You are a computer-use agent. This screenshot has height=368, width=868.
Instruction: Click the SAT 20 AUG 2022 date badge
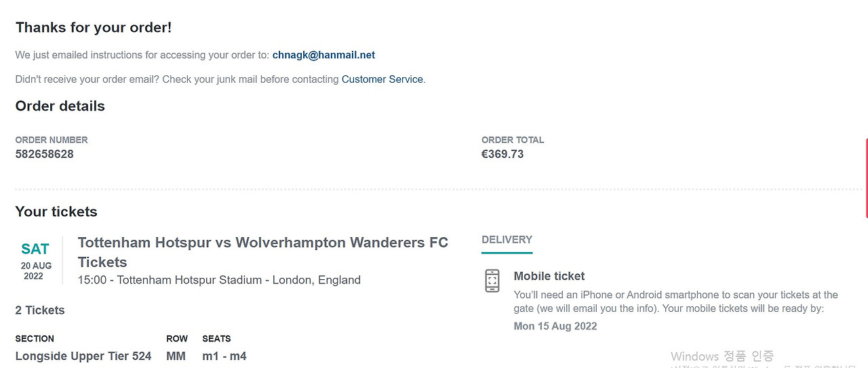(x=35, y=261)
